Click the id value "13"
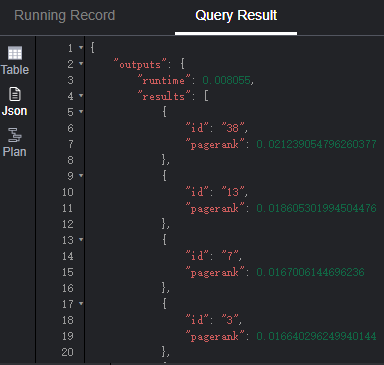Screen dimensions: 384x365 (232, 192)
